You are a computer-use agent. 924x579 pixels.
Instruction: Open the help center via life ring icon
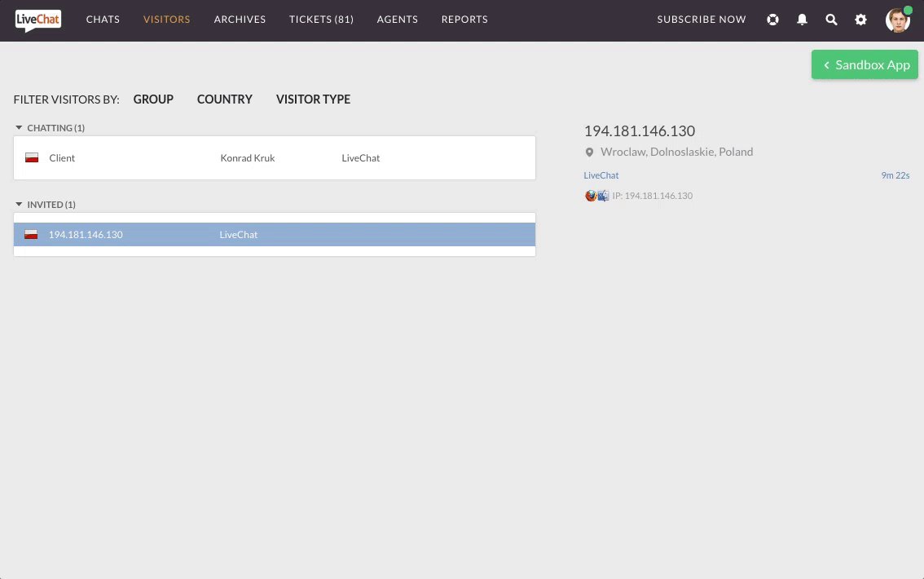(772, 20)
